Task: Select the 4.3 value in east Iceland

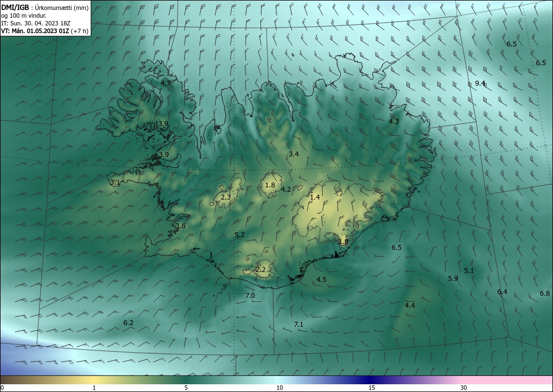Action: click(394, 121)
